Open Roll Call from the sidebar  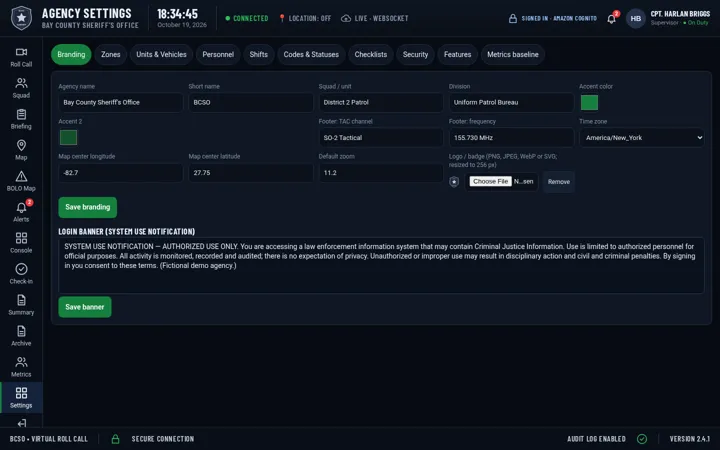pyautogui.click(x=21, y=57)
